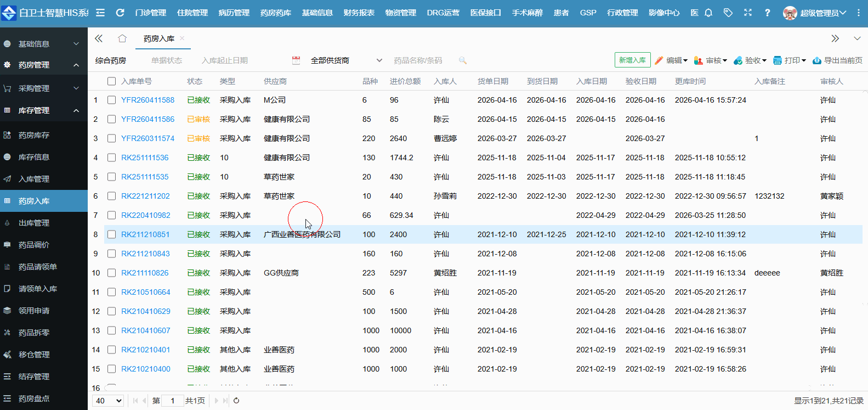Open receipt link RK220410982
This screenshot has width=868, height=410.
pos(146,215)
